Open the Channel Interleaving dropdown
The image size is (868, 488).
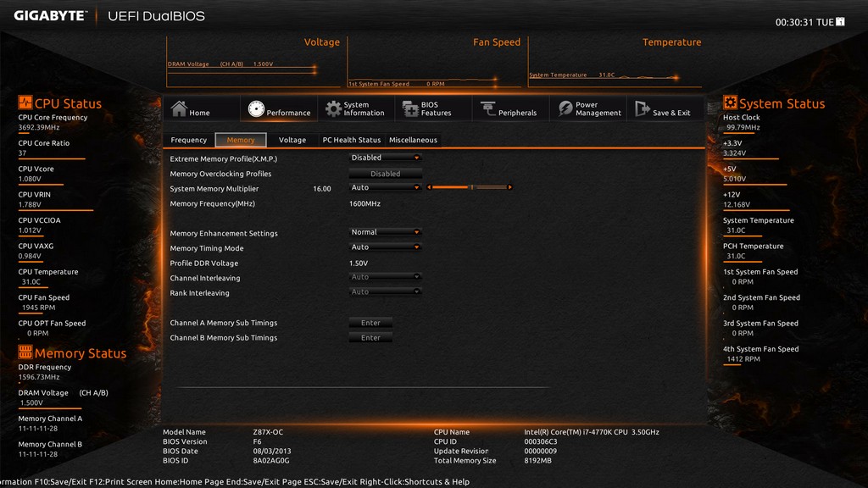[386, 277]
